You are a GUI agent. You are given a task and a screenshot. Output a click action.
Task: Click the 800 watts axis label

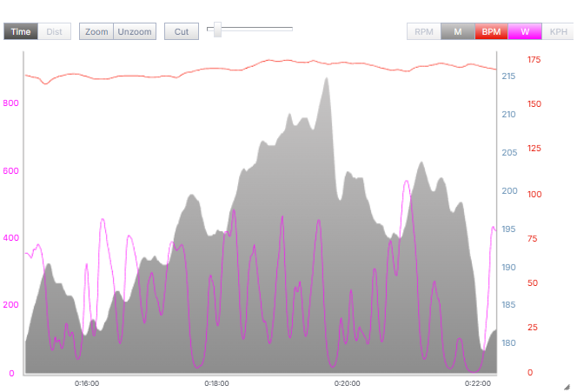10,103
